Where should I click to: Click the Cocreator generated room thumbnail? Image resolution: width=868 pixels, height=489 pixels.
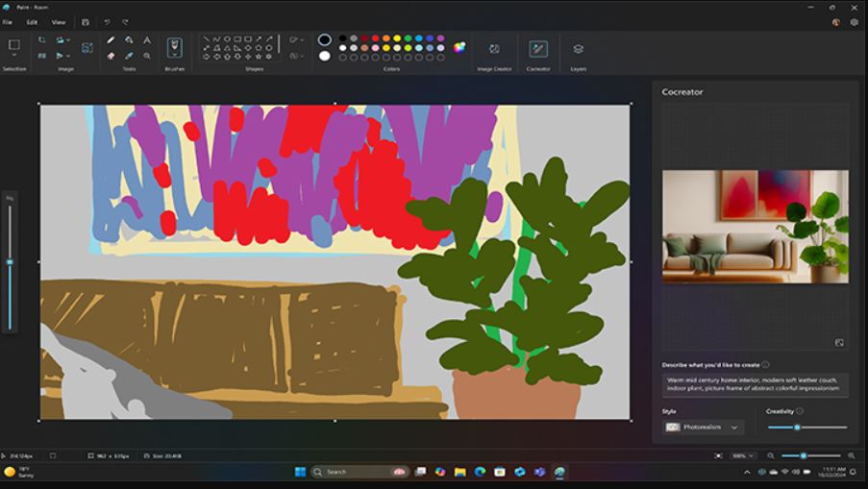pyautogui.click(x=755, y=227)
